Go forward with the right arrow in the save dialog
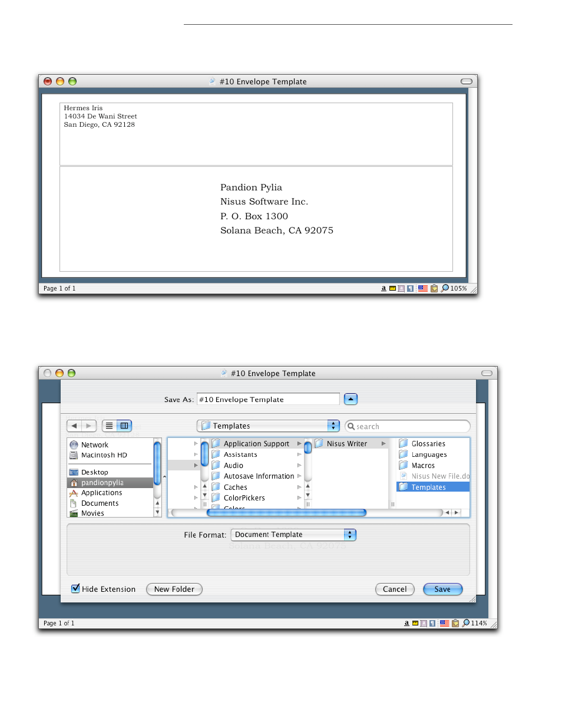The width and height of the screenshot is (562, 728). point(89,426)
